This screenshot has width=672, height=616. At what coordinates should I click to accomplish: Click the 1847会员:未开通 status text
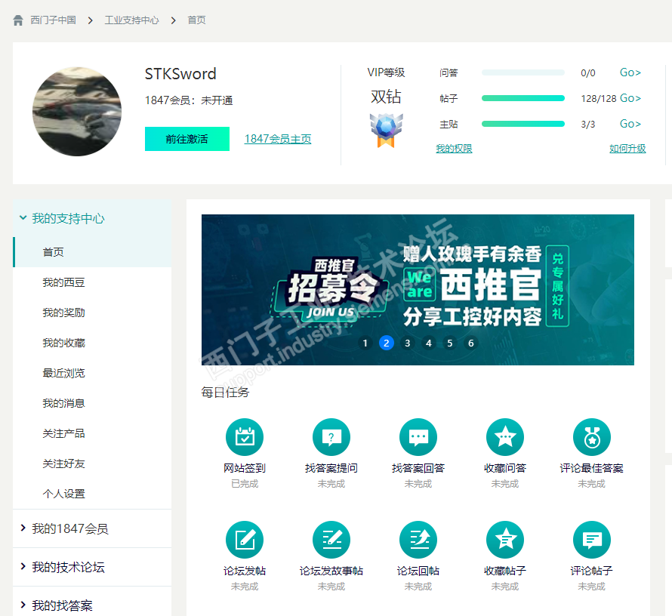tap(189, 100)
